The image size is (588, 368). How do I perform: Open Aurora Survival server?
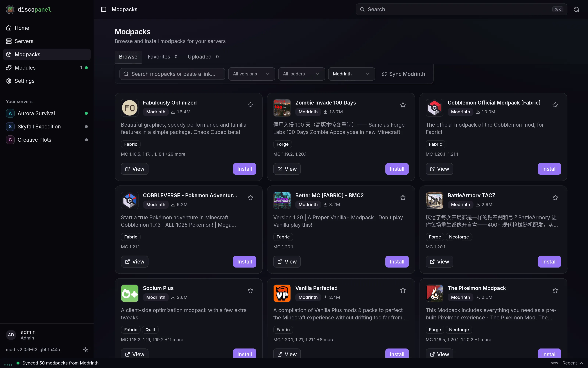pyautogui.click(x=47, y=113)
